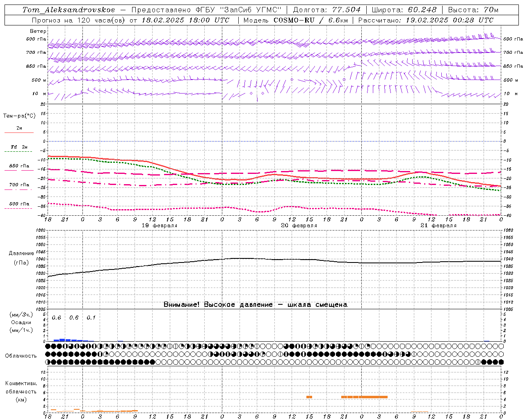Click the Облачность cloud cover label
Screen dimensions: 525x420
coord(21,356)
